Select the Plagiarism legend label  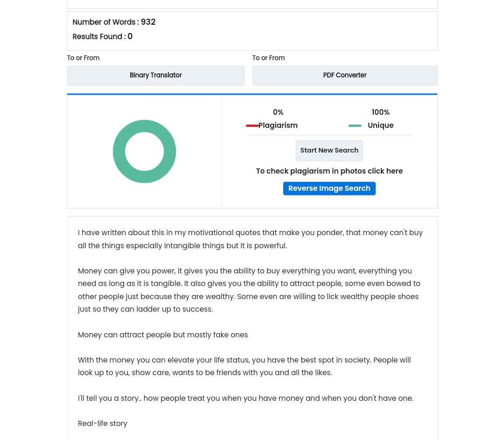(x=278, y=126)
